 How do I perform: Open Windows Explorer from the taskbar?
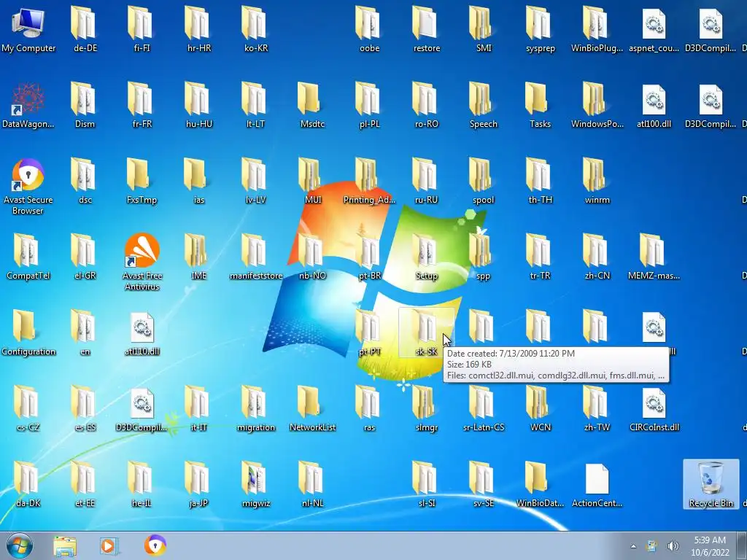65,545
